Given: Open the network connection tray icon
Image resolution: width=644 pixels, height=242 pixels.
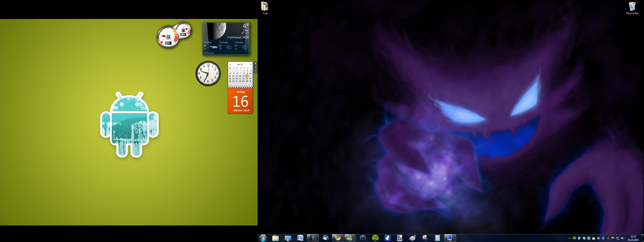Looking at the screenshot, I should pos(618,238).
